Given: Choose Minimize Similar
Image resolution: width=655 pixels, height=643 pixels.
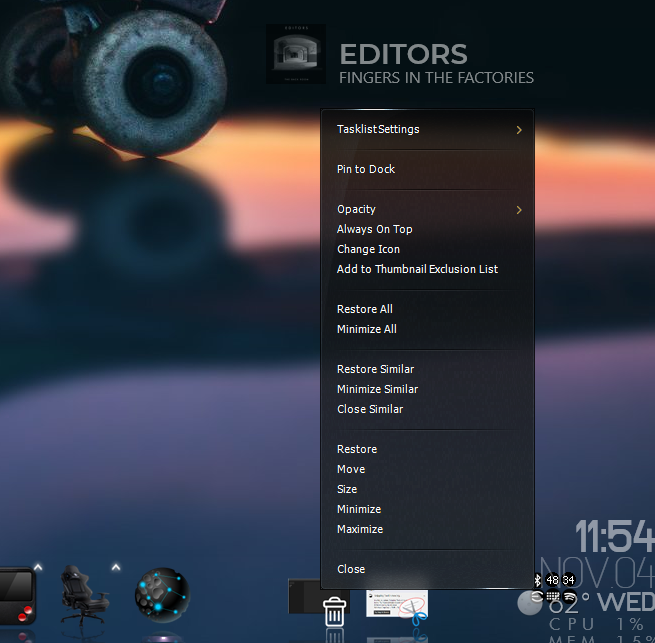Looking at the screenshot, I should click(377, 389).
